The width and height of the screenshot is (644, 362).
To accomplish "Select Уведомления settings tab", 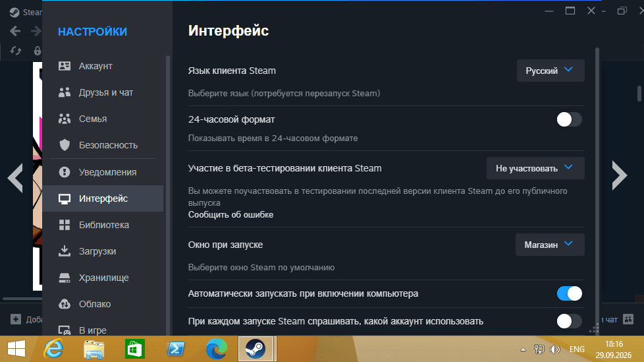I will pyautogui.click(x=103, y=172).
